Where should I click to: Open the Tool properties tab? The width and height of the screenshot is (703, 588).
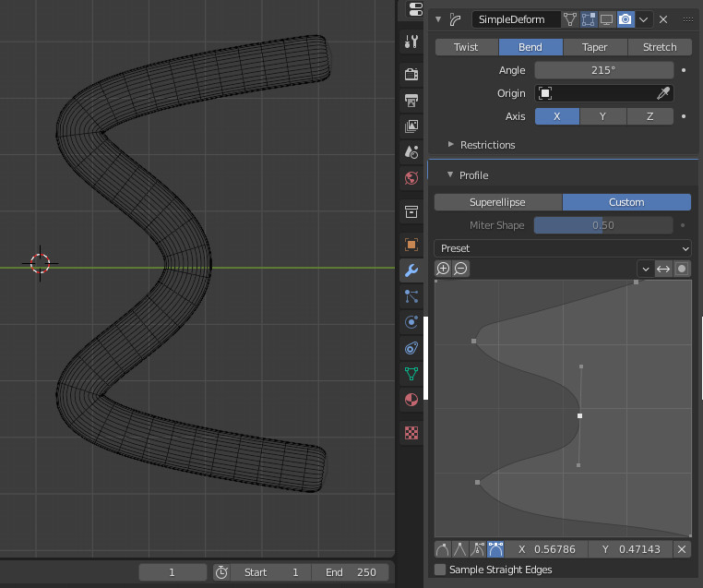point(411,42)
